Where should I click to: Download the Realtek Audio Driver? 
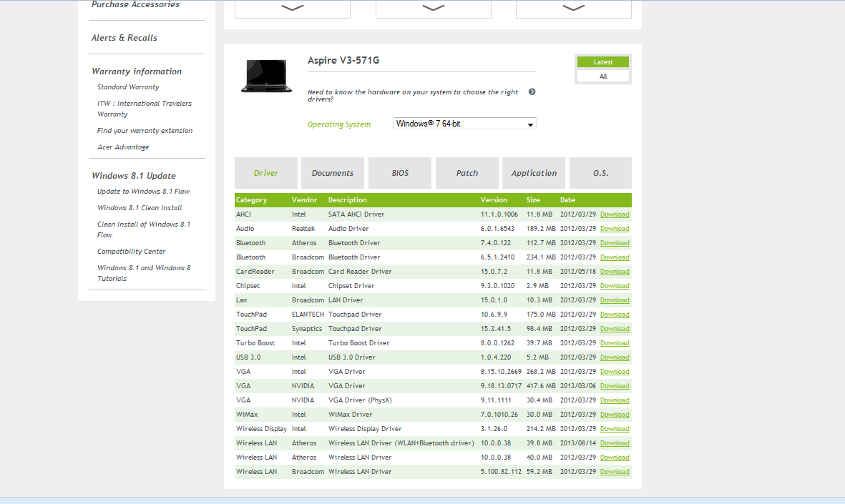click(x=615, y=229)
